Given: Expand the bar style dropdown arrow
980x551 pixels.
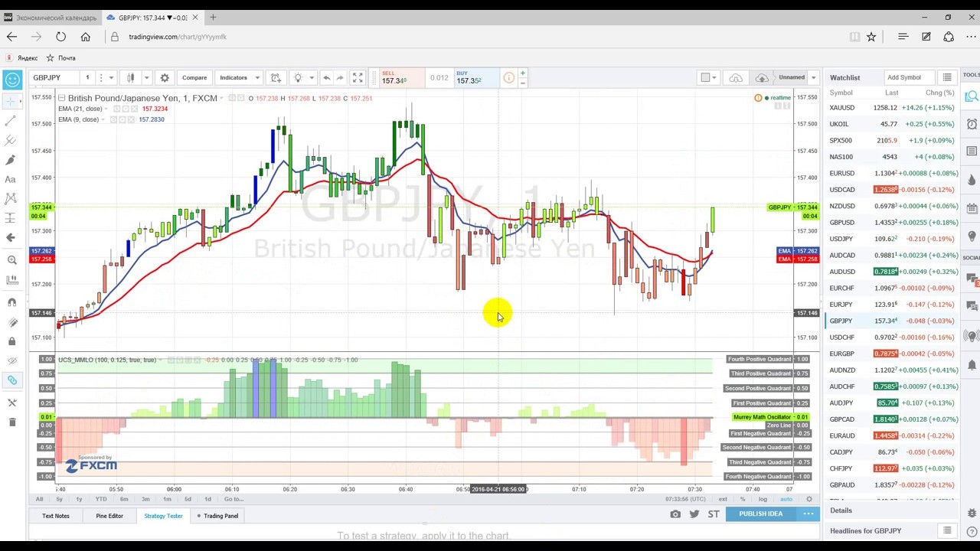Looking at the screenshot, I should click(146, 77).
